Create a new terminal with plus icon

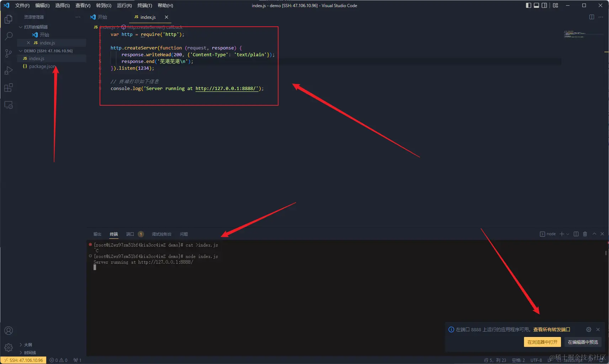click(562, 234)
